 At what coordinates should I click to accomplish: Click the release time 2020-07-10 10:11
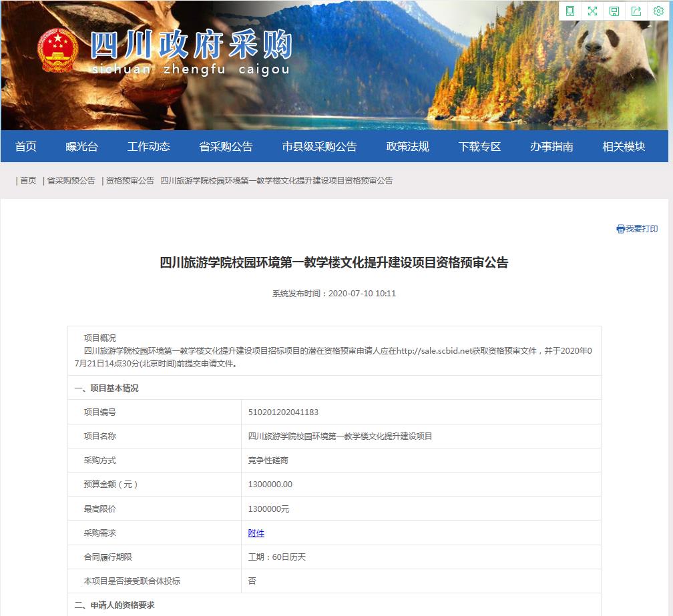(362, 294)
